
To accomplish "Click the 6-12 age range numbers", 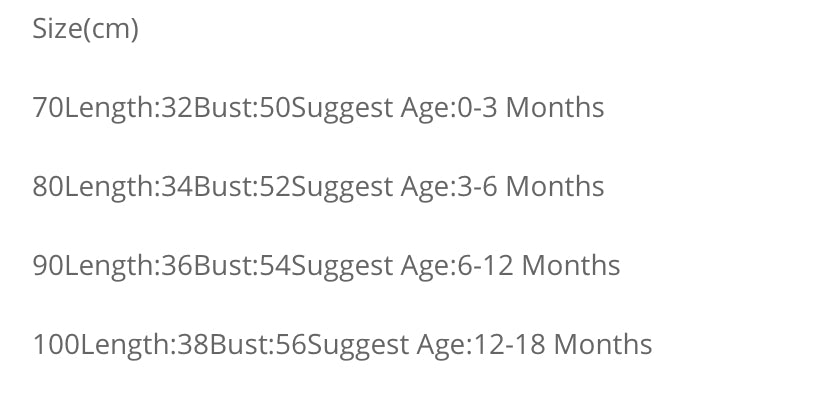I will [485, 265].
